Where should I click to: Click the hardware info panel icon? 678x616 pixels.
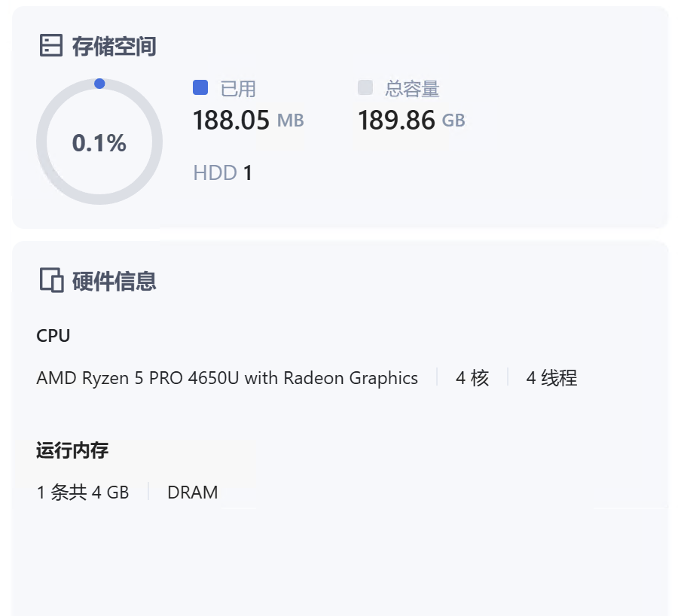(50, 280)
